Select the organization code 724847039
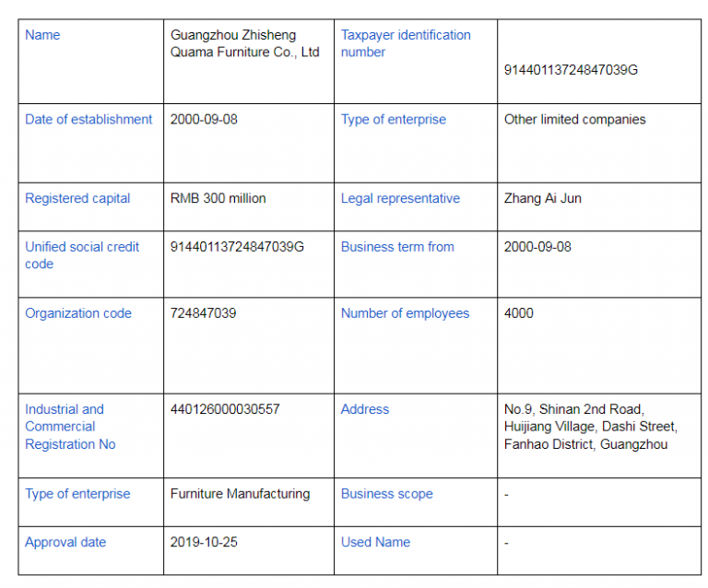708x588 pixels. [x=203, y=313]
